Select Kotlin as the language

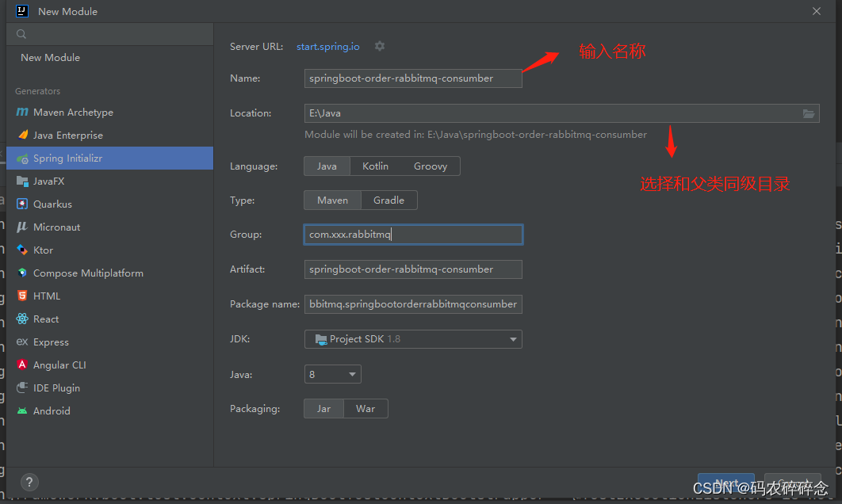point(375,166)
